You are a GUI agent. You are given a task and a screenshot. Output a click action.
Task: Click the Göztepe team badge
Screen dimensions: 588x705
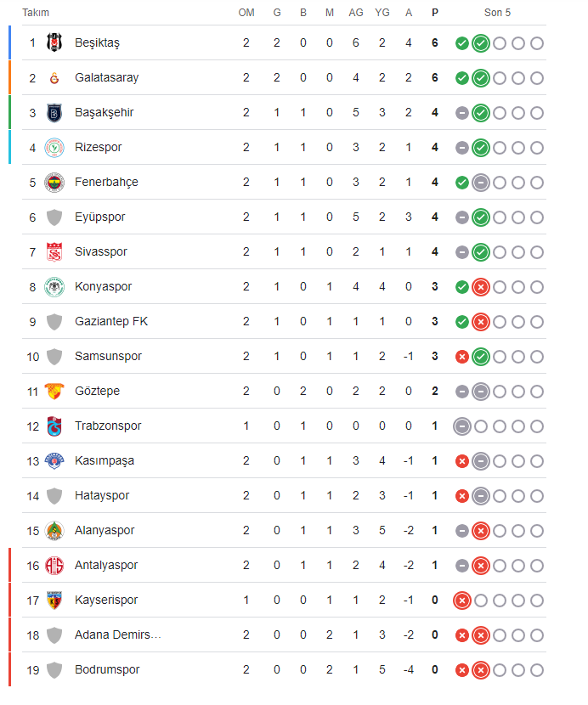pos(54,392)
